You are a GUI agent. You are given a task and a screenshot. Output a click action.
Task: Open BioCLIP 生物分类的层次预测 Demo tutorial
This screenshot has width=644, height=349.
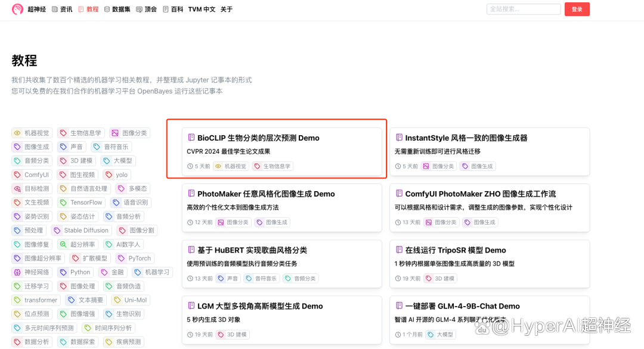point(258,138)
